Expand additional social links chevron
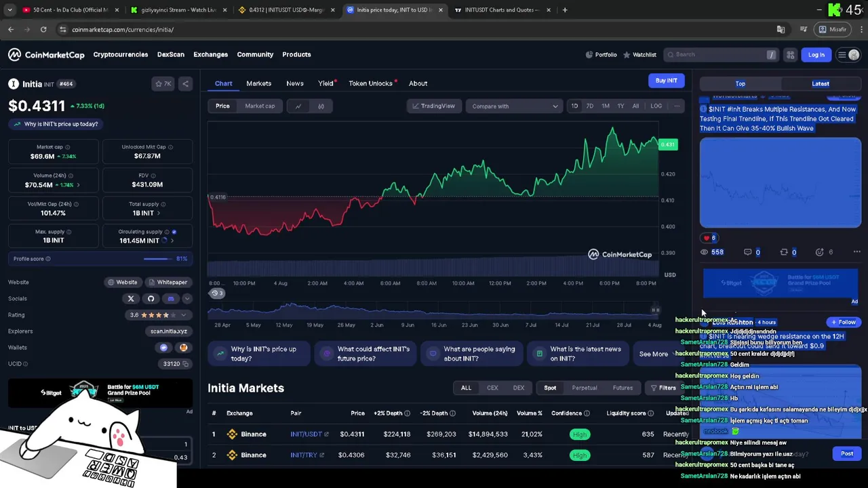868x488 pixels. tap(186, 298)
